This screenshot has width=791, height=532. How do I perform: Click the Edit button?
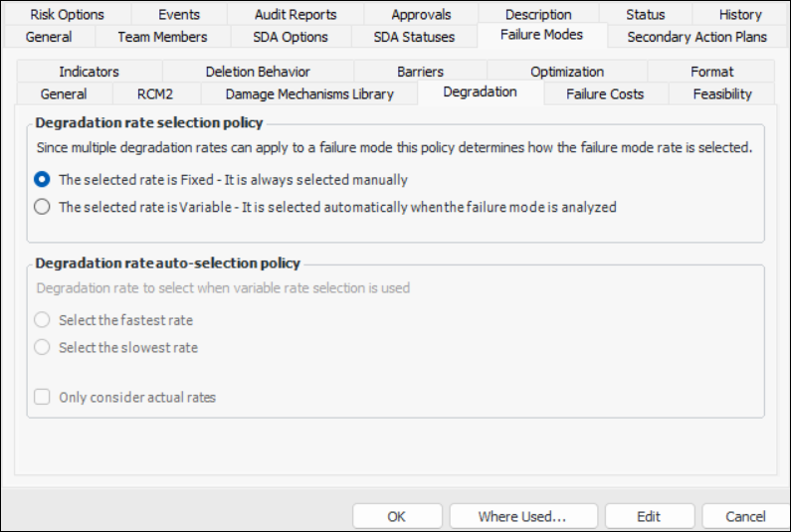pyautogui.click(x=649, y=516)
